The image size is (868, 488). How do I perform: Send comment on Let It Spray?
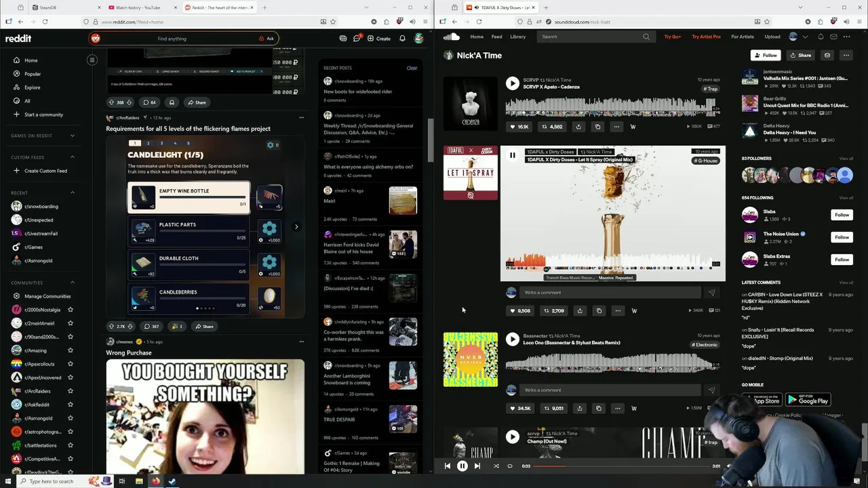pos(711,292)
